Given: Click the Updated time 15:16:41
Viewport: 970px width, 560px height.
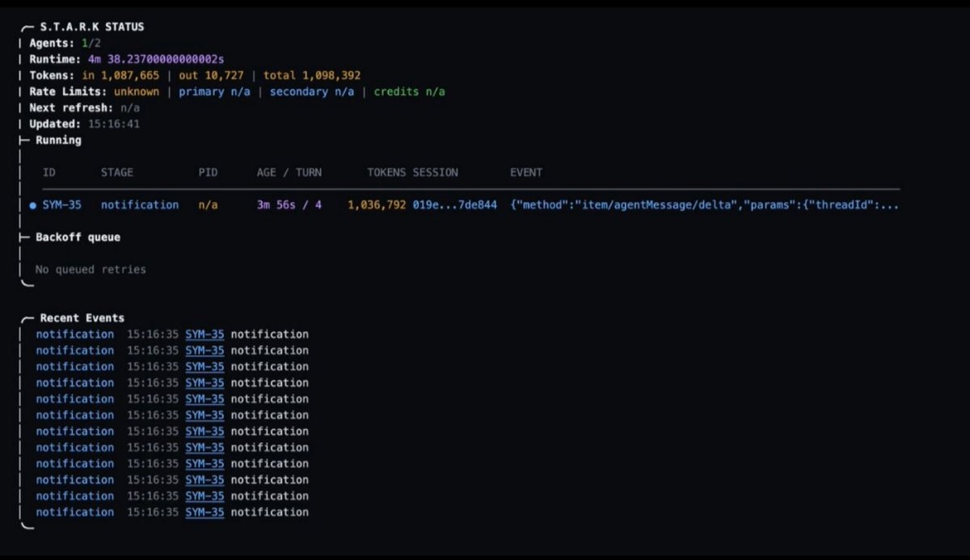Looking at the screenshot, I should (x=114, y=124).
